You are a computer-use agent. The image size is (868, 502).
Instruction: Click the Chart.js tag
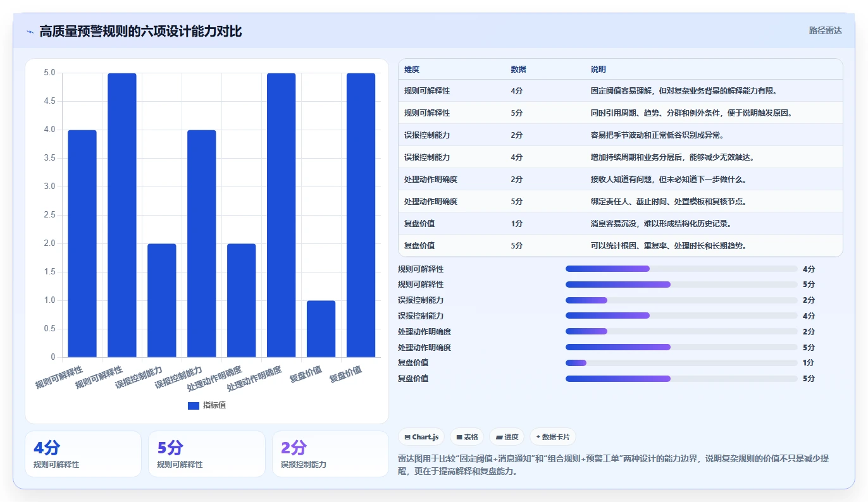coord(421,437)
